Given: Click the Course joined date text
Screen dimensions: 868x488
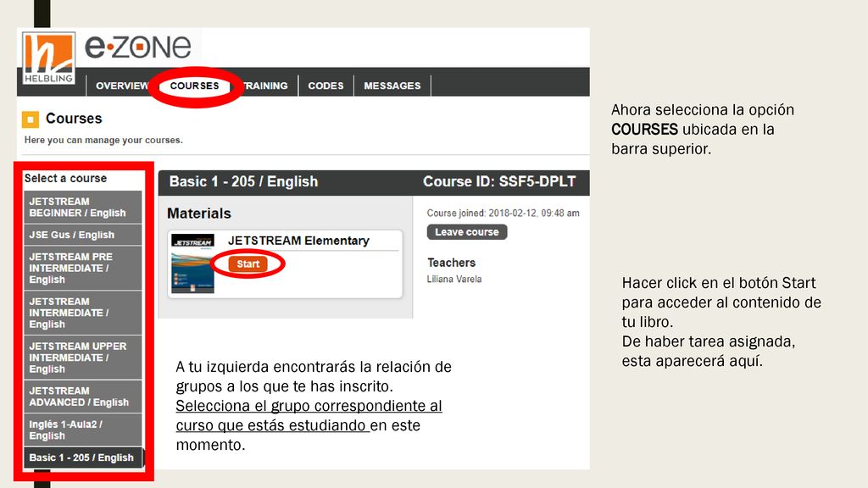Looking at the screenshot, I should [504, 213].
